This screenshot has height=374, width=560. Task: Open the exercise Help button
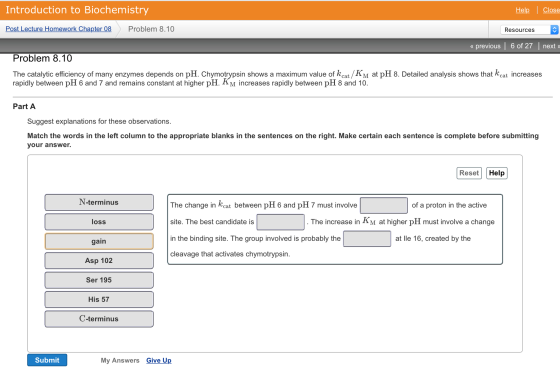click(x=497, y=173)
